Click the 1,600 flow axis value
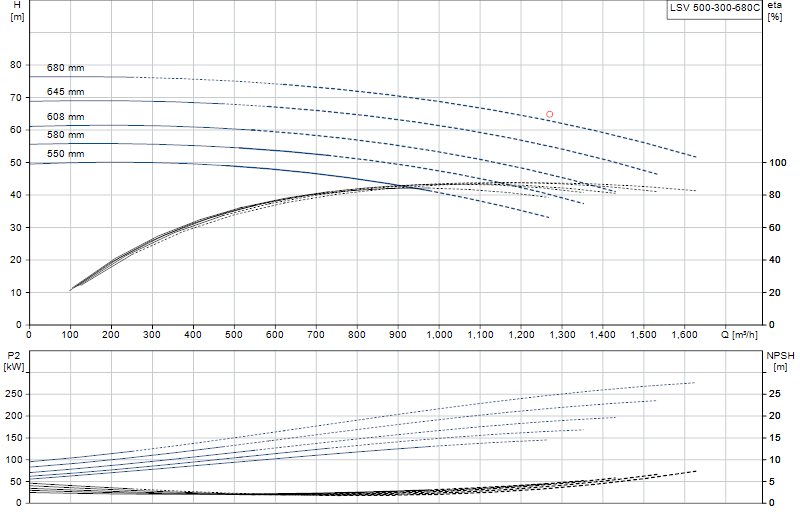 point(684,335)
